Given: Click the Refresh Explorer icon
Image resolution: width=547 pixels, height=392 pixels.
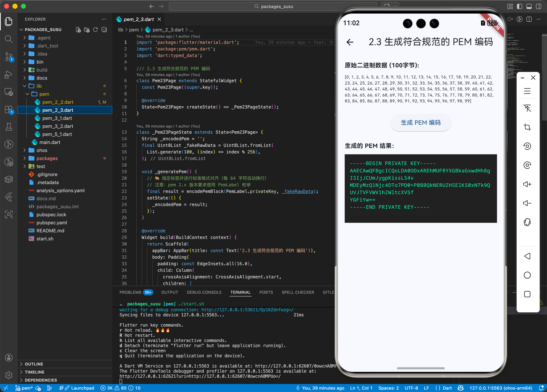Looking at the screenshot, I should (95, 30).
